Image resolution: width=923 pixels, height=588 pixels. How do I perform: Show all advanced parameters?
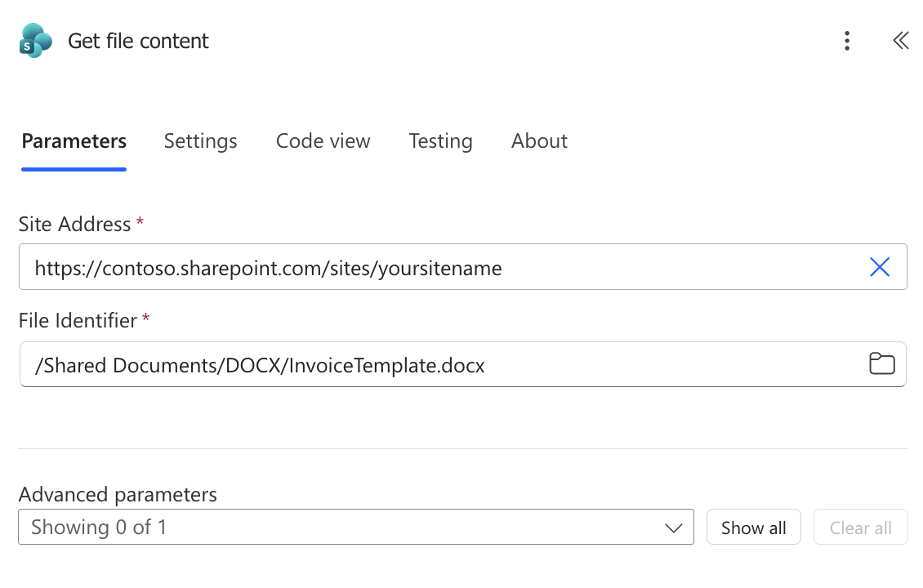753,527
